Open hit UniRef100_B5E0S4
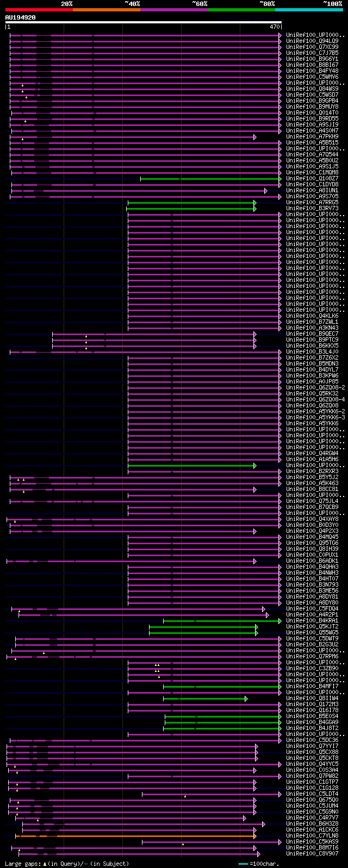Screen dimensions: 348x868 coord(312,716)
